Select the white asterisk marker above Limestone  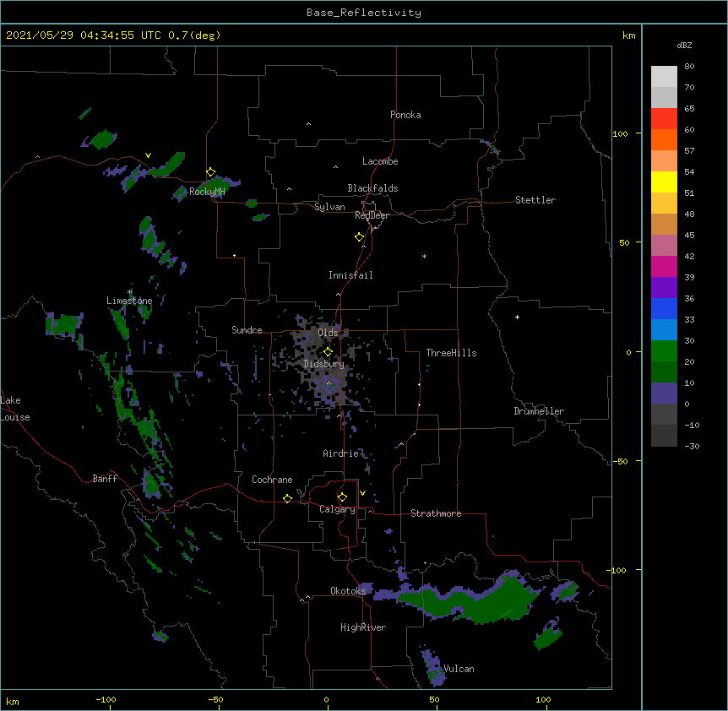130,292
